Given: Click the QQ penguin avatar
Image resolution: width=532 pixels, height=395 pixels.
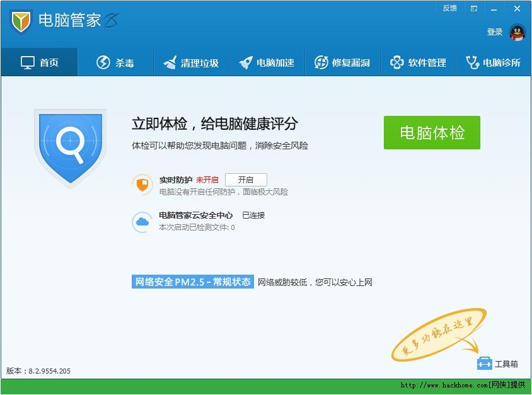Looking at the screenshot, I should [x=517, y=33].
